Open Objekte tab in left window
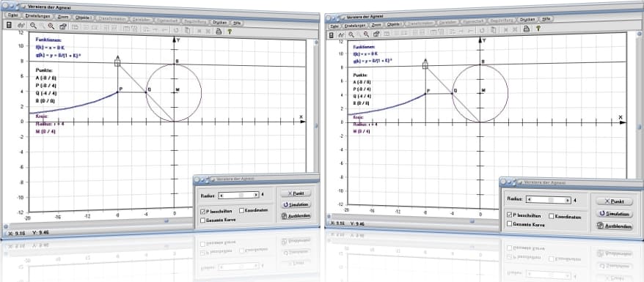 pyautogui.click(x=84, y=18)
